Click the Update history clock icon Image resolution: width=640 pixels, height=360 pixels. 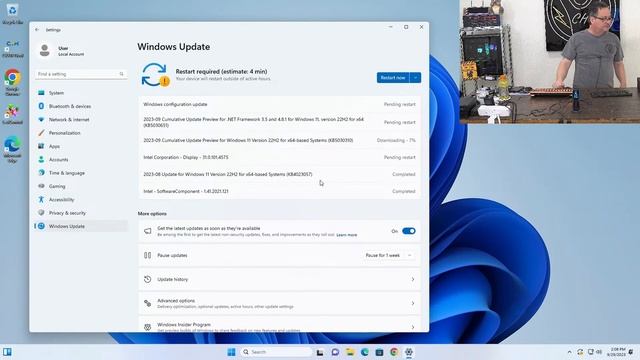click(148, 280)
